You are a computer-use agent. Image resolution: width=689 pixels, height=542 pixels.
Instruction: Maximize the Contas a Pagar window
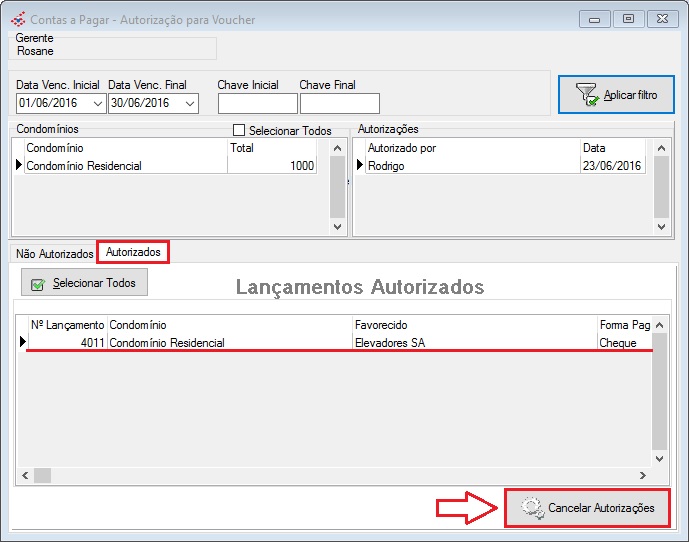pyautogui.click(x=628, y=18)
